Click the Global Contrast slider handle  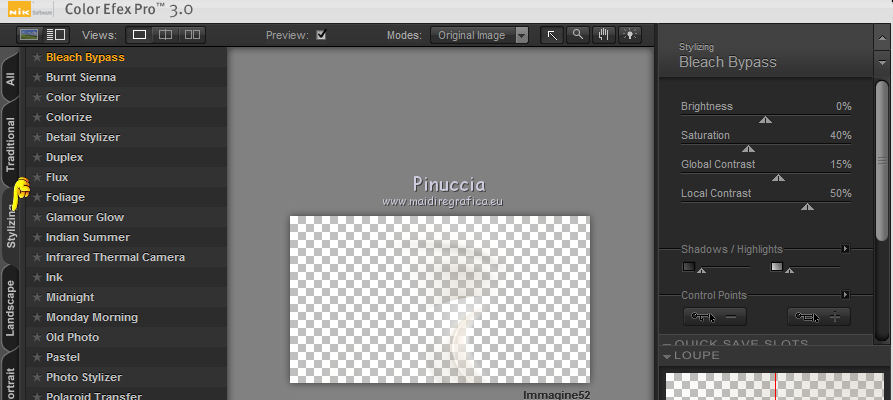(x=779, y=178)
